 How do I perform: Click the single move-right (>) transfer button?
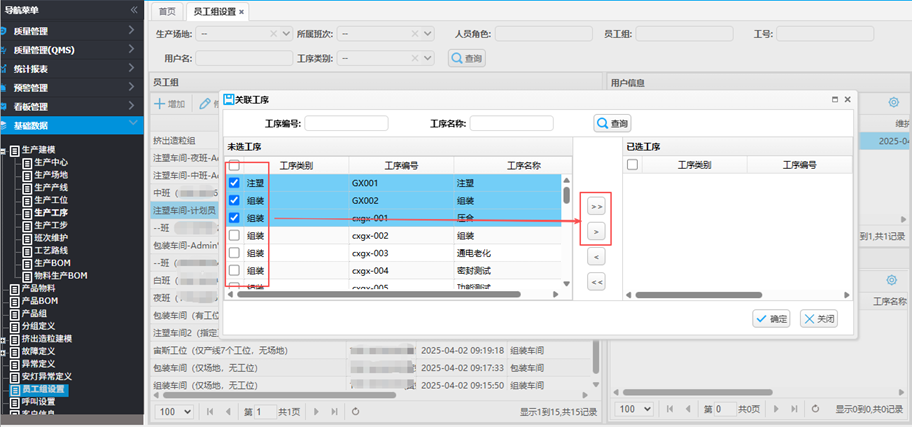tap(596, 231)
